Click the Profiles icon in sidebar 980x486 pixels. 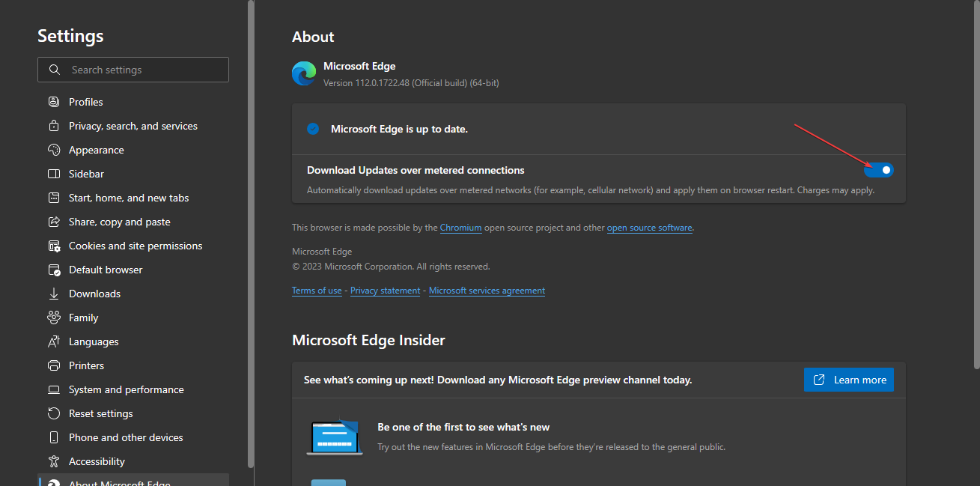(x=54, y=102)
